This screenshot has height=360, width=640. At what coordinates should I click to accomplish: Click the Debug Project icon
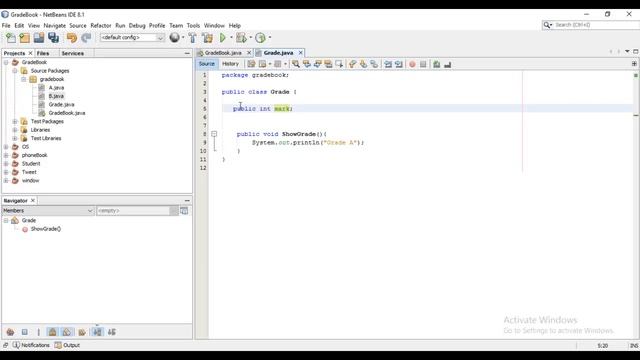(x=241, y=38)
